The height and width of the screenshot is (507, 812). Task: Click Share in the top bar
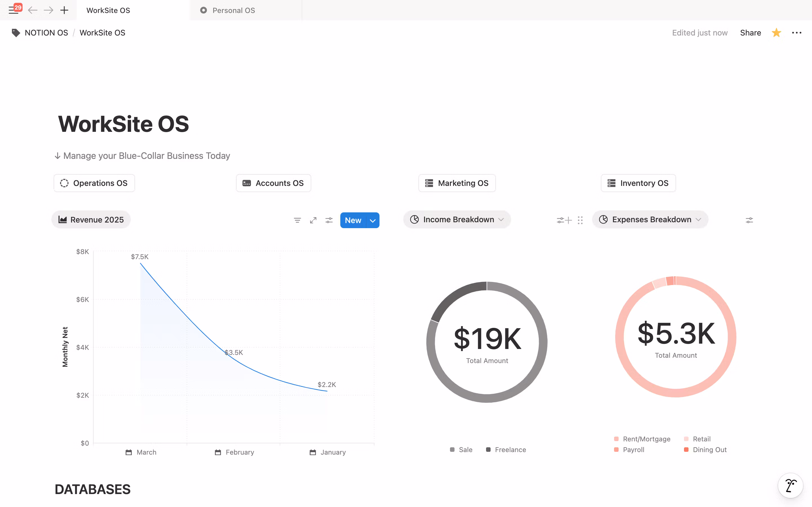[750, 33]
